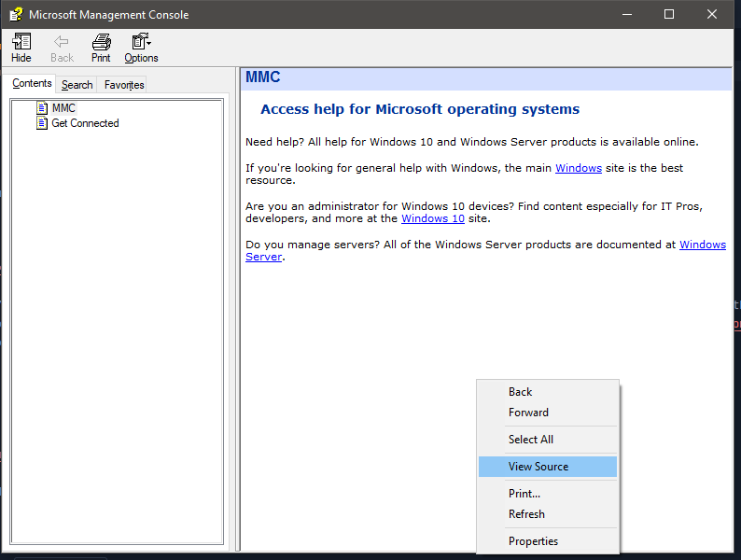Choose Properties in the context menu
Screen dimensions: 741x560
[x=548, y=541]
